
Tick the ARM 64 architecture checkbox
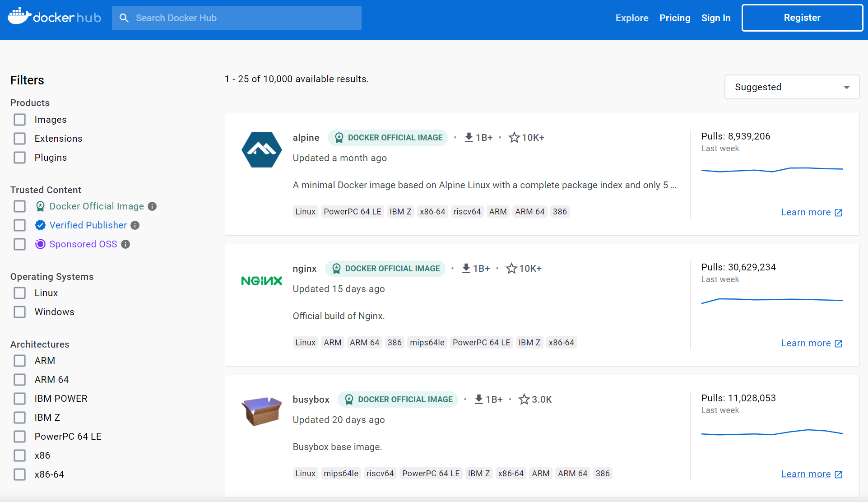(19, 380)
